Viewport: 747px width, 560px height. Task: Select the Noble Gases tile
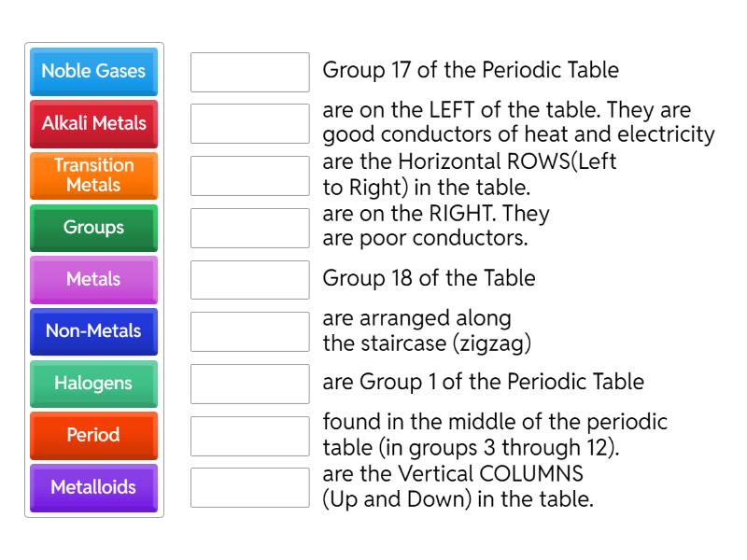click(x=93, y=72)
